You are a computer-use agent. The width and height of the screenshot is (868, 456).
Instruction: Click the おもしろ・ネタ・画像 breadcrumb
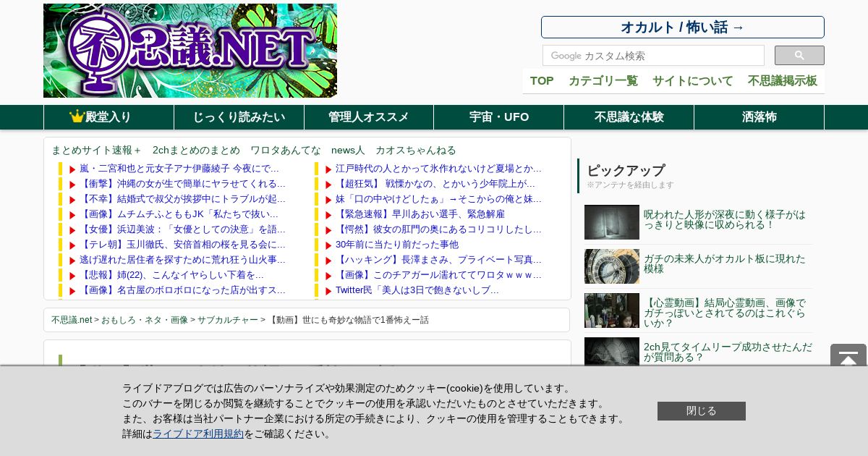pos(144,320)
